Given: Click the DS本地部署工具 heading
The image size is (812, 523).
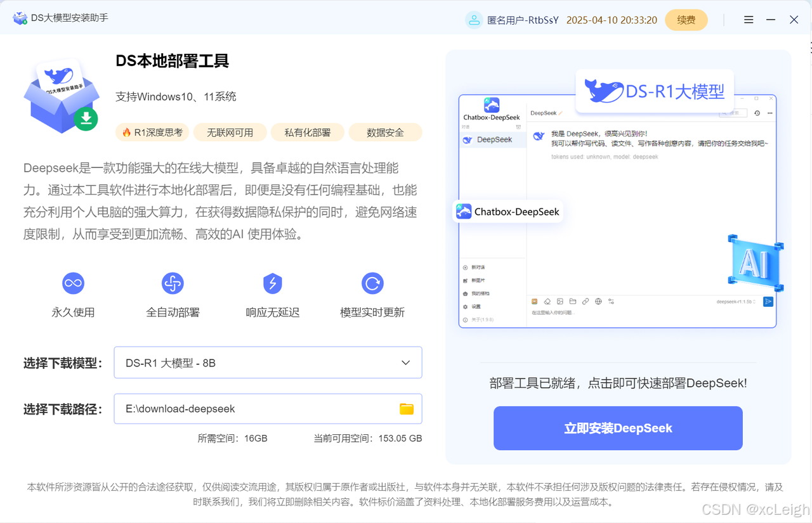Looking at the screenshot, I should (172, 61).
